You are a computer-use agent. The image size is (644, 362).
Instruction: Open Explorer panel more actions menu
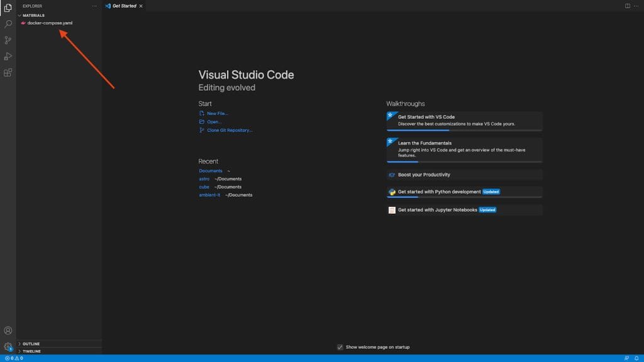(94, 6)
